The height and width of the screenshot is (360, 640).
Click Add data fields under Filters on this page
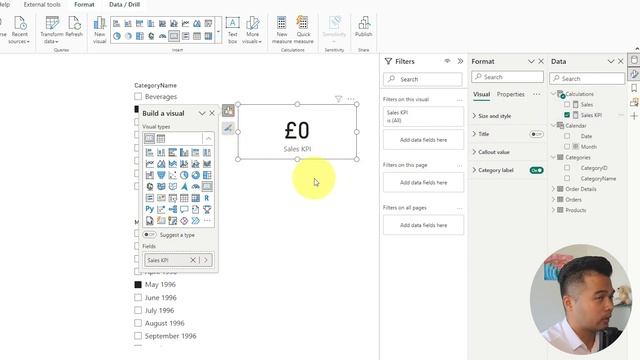pos(423,182)
